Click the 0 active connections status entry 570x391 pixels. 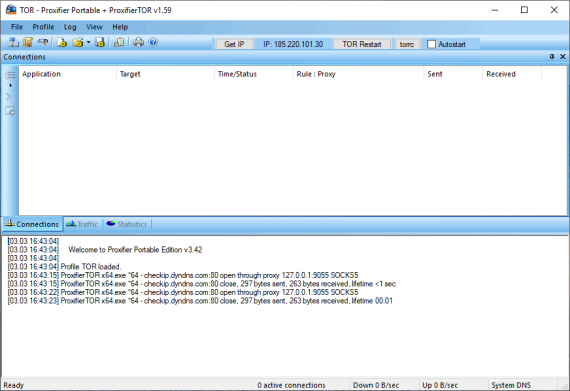[292, 385]
